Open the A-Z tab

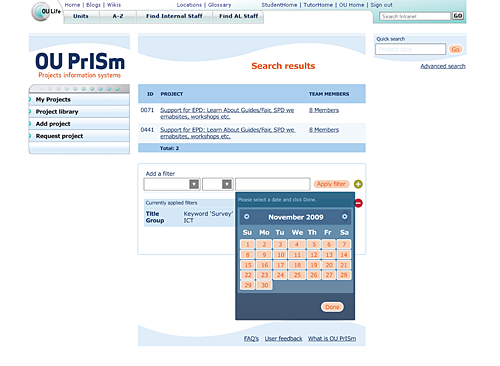tap(118, 16)
